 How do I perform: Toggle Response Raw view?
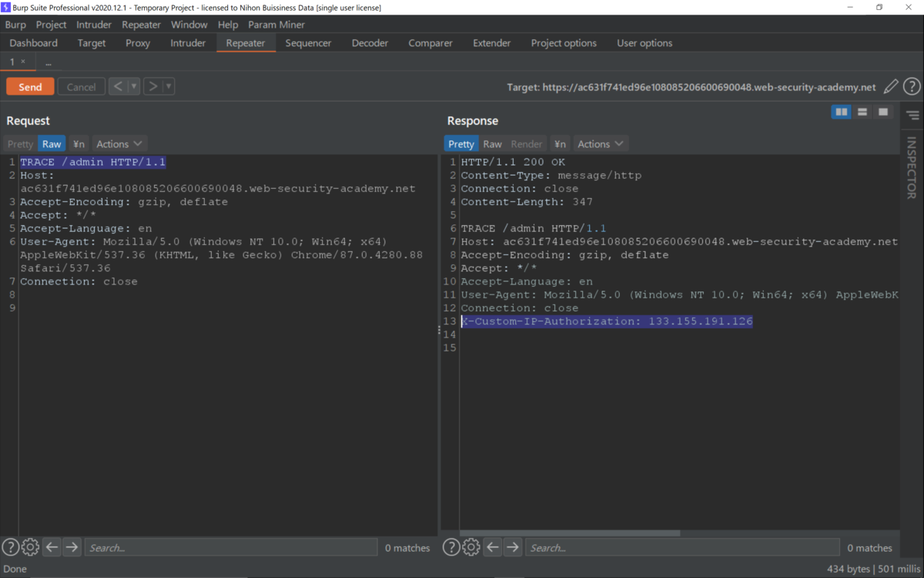tap(493, 144)
